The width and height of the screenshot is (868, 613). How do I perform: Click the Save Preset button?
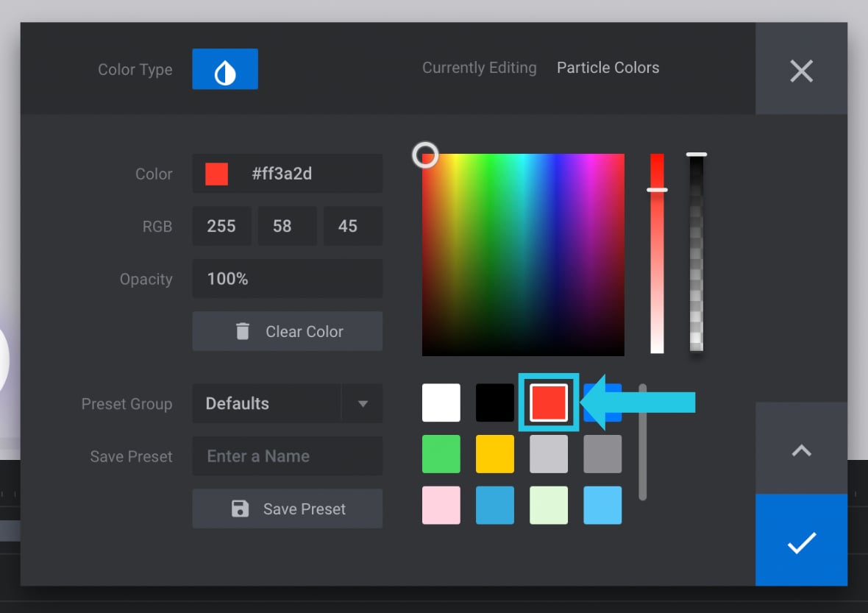[288, 509]
